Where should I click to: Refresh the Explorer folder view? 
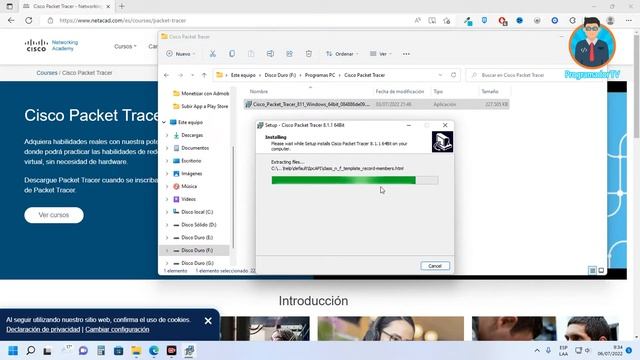click(453, 75)
